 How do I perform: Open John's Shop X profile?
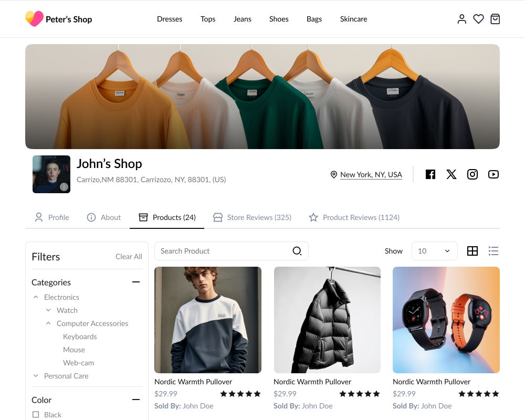coord(451,174)
